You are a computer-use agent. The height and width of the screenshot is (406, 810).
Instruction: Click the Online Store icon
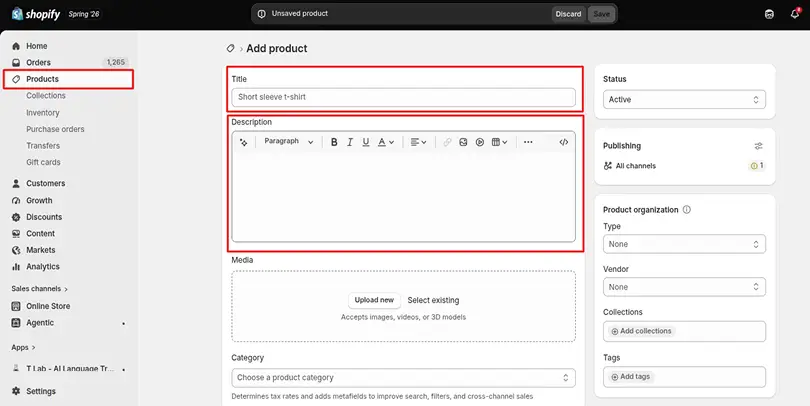[x=16, y=306]
